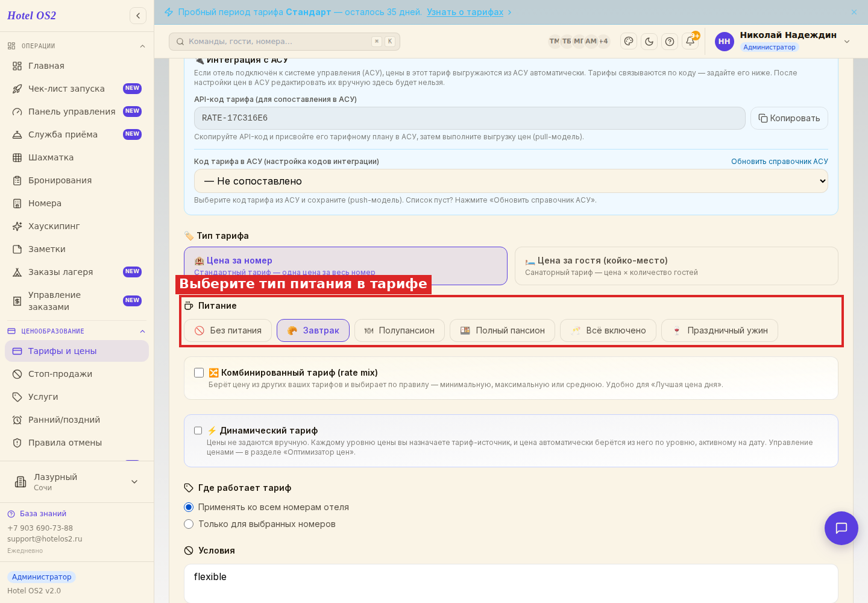The image size is (868, 603).
Task: Enable Комбинированный тариф checkbox
Action: point(199,373)
